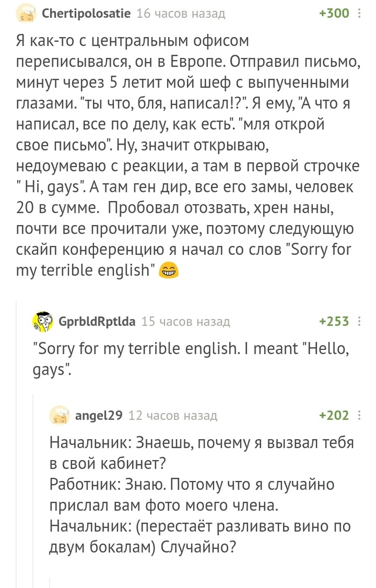Open three-dot menu on GprbldRptlda's comment

(359, 322)
